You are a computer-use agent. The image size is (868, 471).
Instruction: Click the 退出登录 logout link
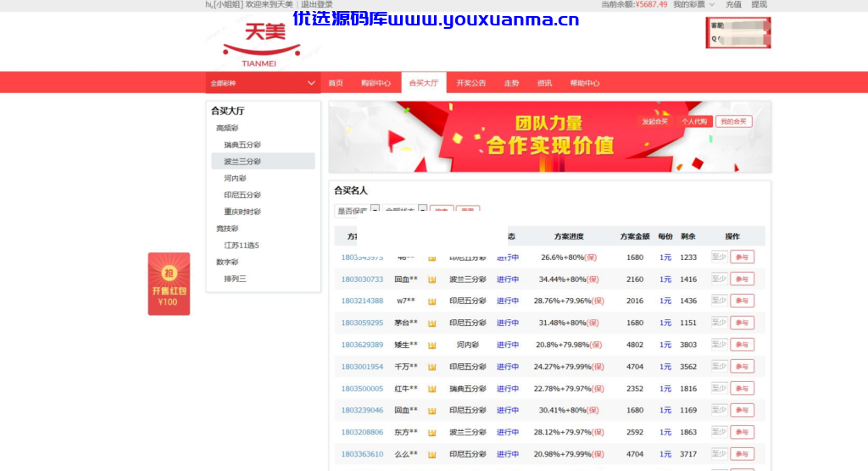coord(317,4)
